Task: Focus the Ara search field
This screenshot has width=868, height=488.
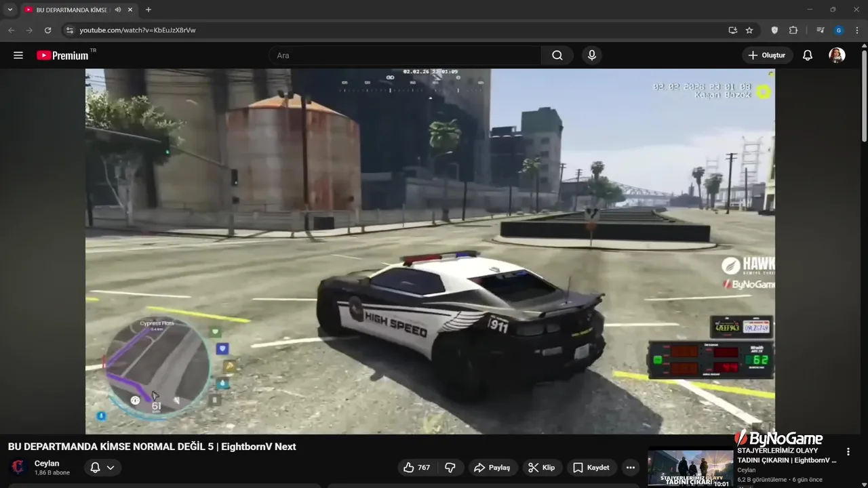Action: click(405, 56)
